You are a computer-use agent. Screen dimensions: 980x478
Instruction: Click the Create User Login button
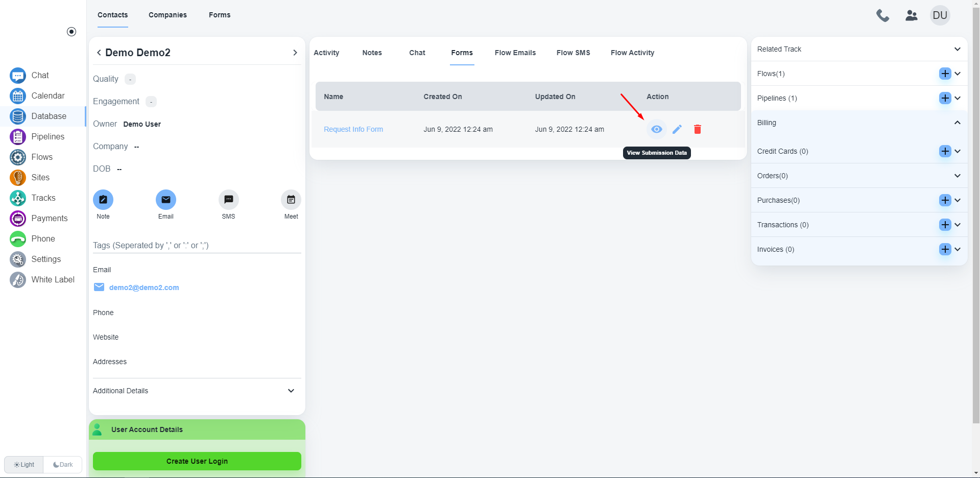tap(197, 461)
